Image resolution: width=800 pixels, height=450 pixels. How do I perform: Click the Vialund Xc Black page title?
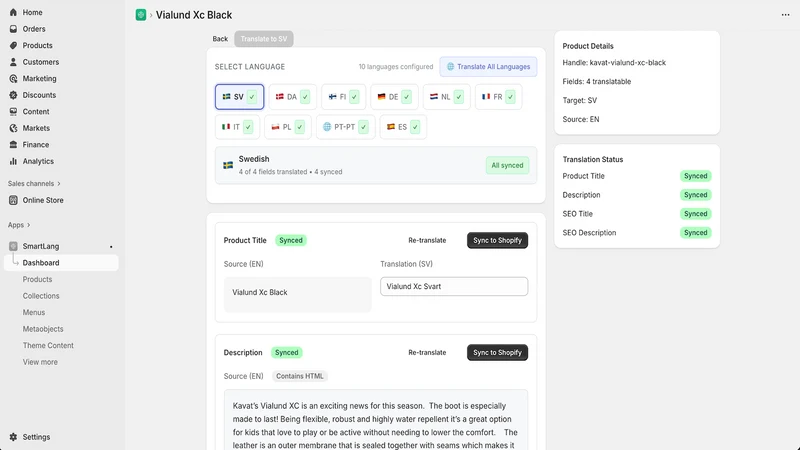194,15
